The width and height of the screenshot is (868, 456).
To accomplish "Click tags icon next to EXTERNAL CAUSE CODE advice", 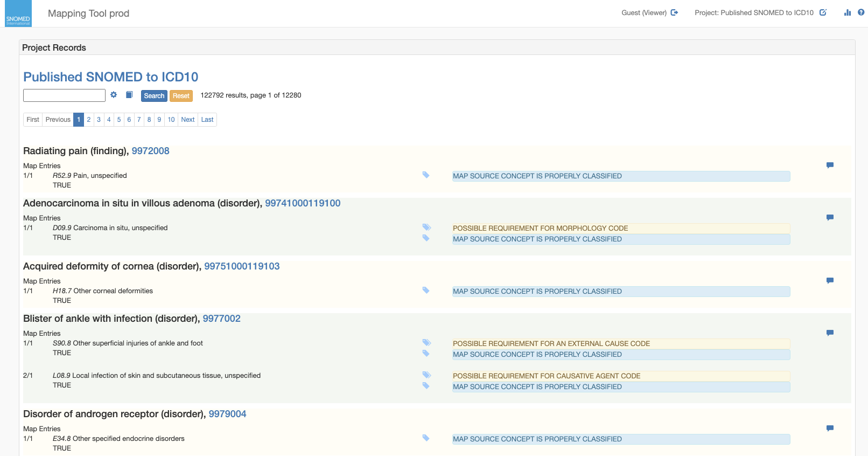I will [426, 343].
